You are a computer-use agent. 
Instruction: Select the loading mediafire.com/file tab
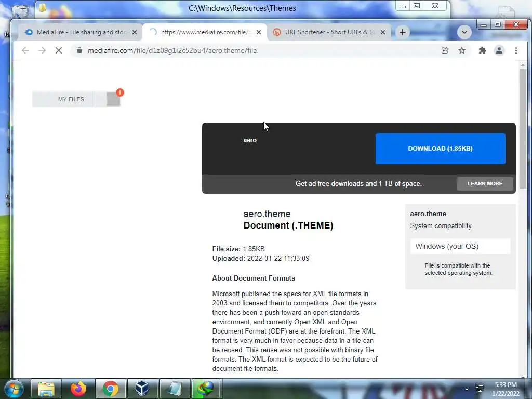205,32
